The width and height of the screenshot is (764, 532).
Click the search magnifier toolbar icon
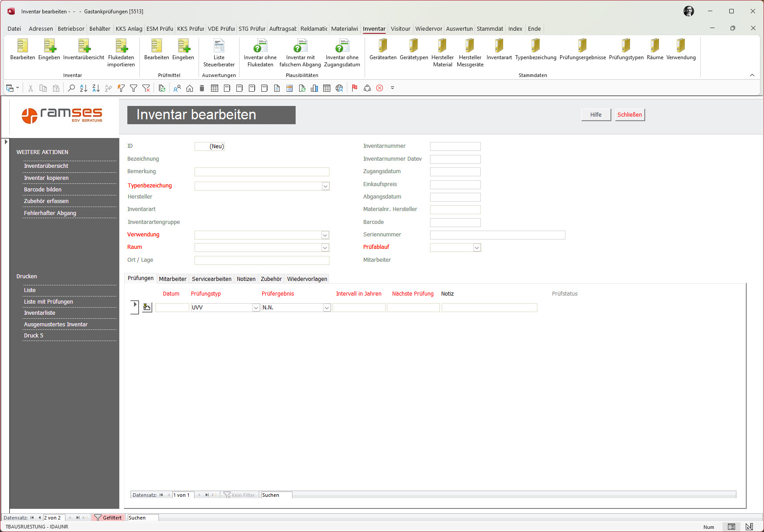pos(71,88)
